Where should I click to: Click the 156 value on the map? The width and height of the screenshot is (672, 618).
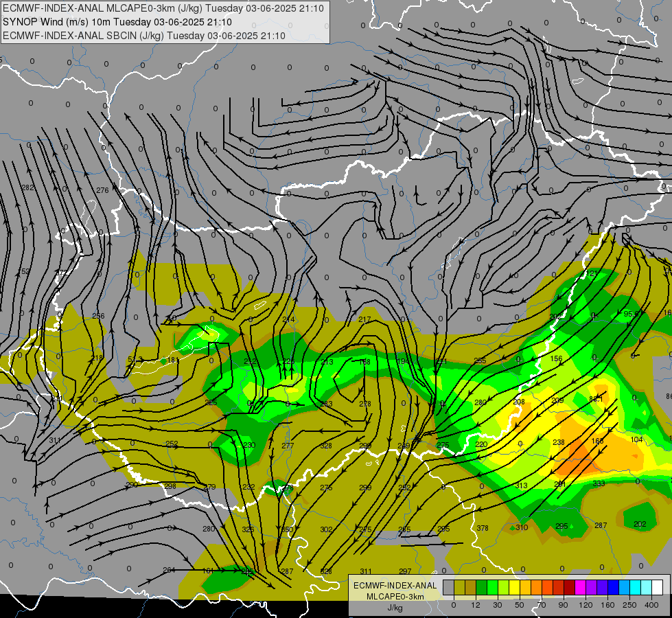[x=556, y=358]
